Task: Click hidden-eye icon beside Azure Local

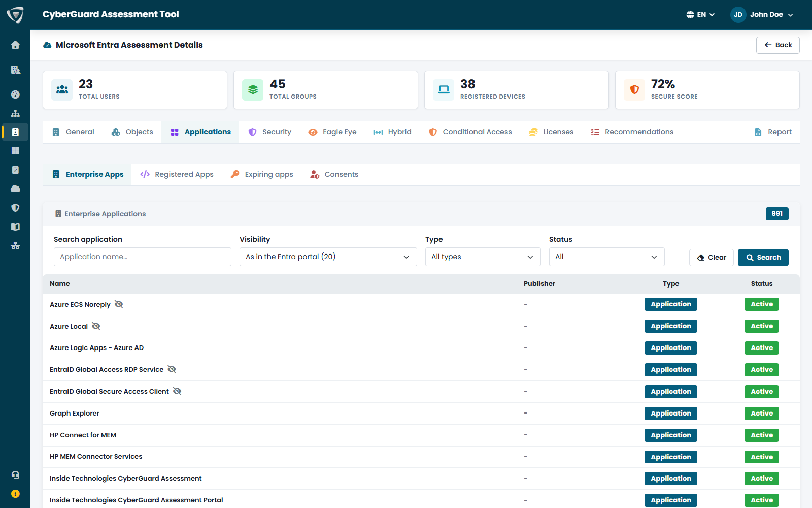Action: [96, 326]
